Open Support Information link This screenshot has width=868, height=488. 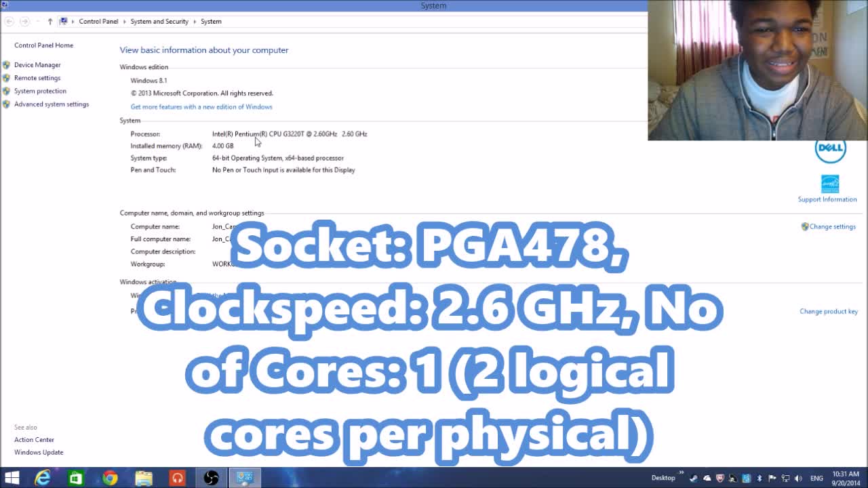[x=827, y=199]
